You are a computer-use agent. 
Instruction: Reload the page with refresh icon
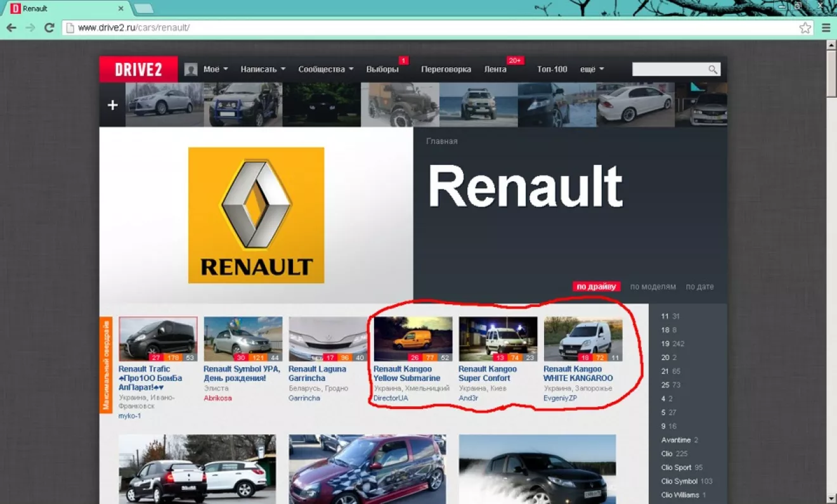(x=49, y=28)
